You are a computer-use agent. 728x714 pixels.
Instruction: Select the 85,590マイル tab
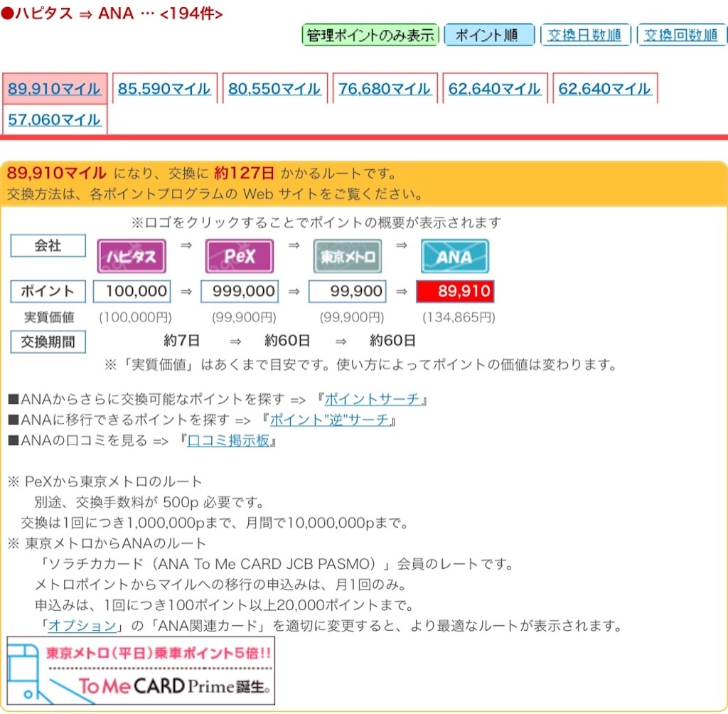coord(164,88)
